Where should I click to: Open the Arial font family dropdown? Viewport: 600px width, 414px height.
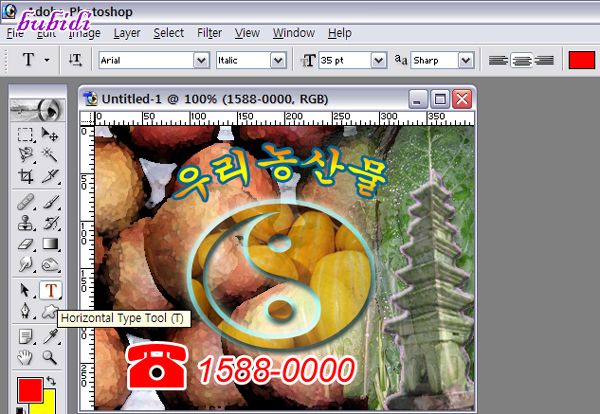pyautogui.click(x=201, y=60)
